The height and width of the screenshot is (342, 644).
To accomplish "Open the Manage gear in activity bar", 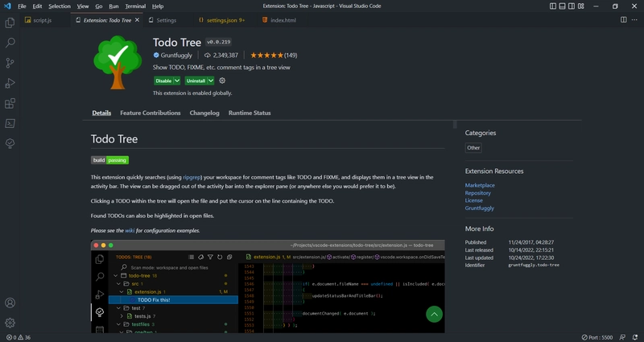I will [10, 323].
